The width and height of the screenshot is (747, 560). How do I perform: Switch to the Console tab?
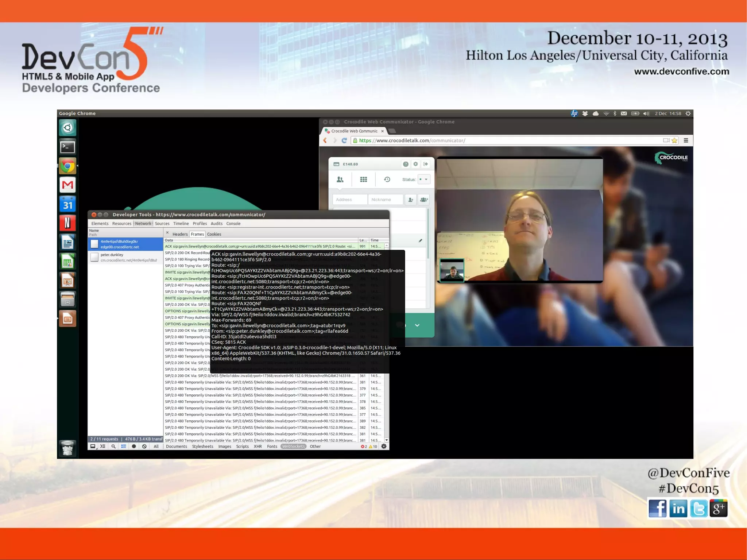[x=233, y=224]
